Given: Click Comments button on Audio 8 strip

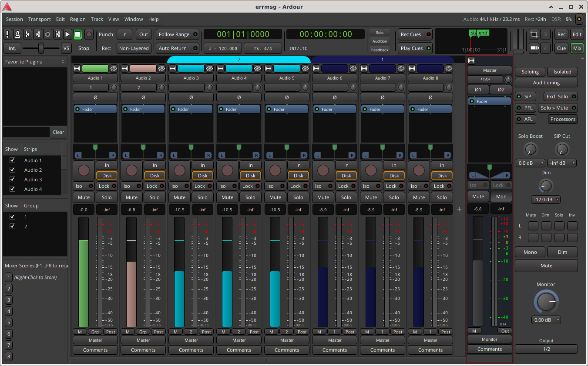Looking at the screenshot, I should pyautogui.click(x=430, y=350).
